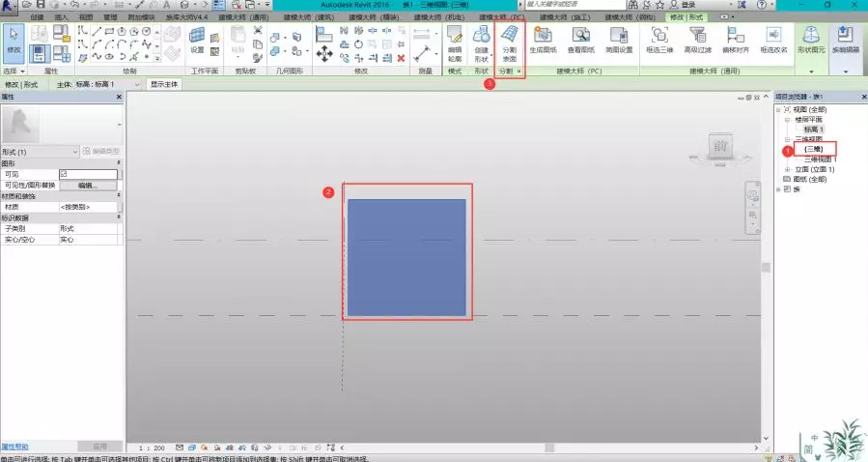Click the canvas vertical scrollbar thumb
This screenshot has width=868, height=462.
tap(767, 268)
